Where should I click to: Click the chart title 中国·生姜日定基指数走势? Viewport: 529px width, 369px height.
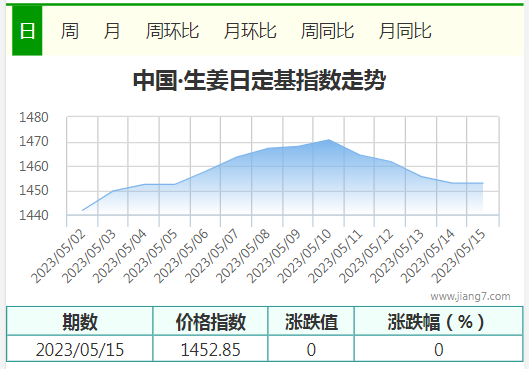point(259,80)
